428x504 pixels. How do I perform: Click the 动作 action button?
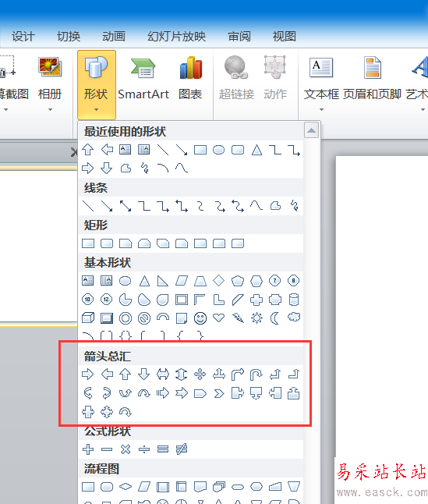(x=275, y=79)
